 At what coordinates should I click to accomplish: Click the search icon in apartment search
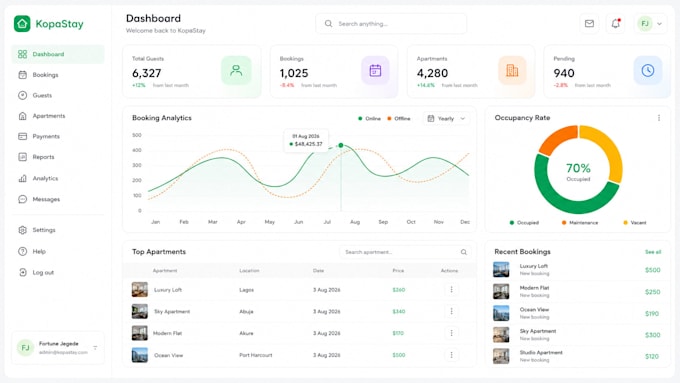pos(464,252)
